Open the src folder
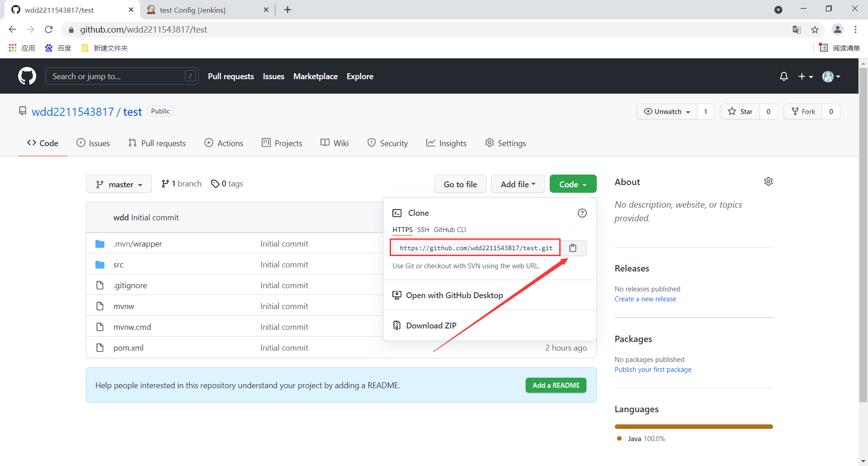 [x=118, y=265]
